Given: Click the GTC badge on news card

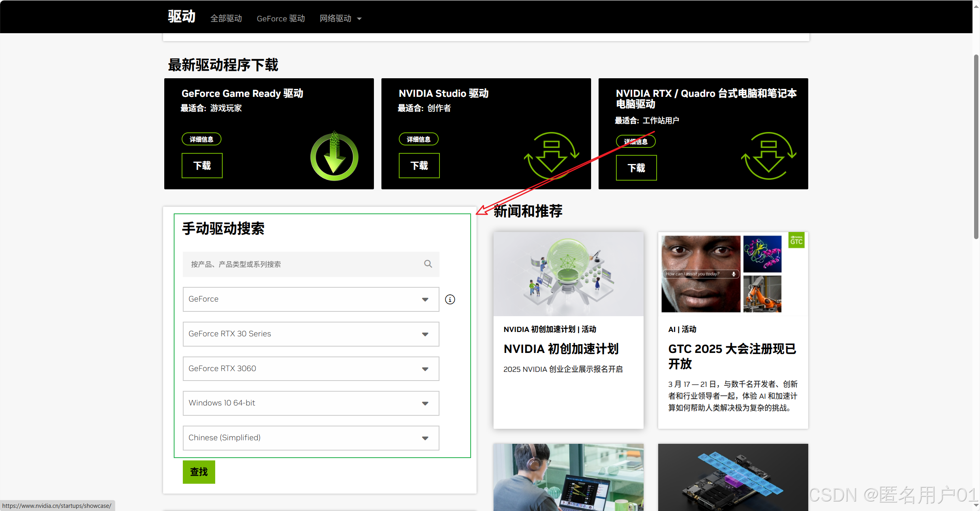Looking at the screenshot, I should (796, 241).
